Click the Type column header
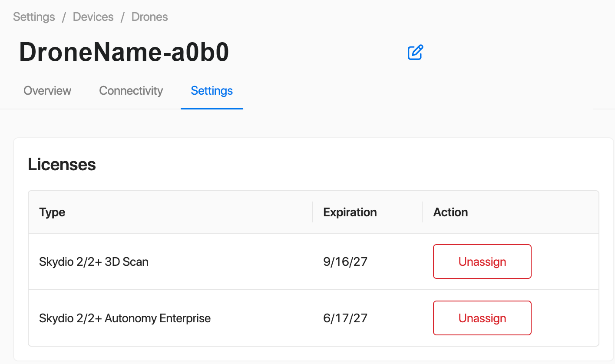 [x=52, y=212]
